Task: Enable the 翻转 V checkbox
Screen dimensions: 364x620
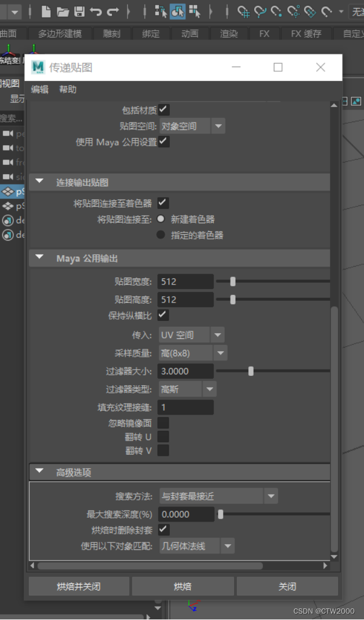Action: [x=163, y=450]
